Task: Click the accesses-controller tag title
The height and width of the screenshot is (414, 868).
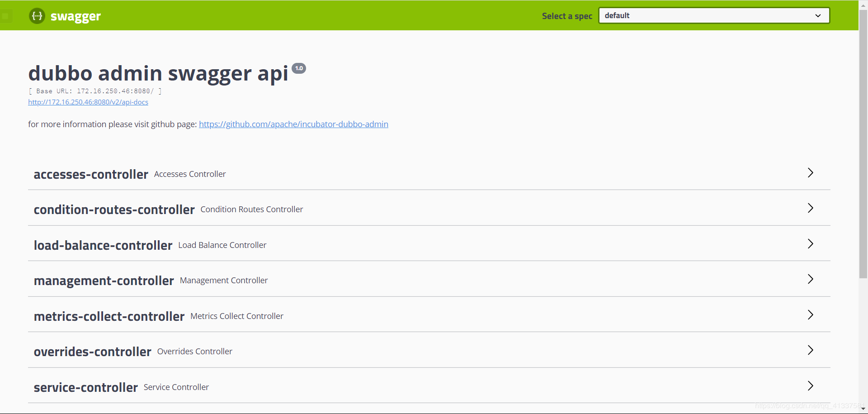Action: click(x=91, y=174)
